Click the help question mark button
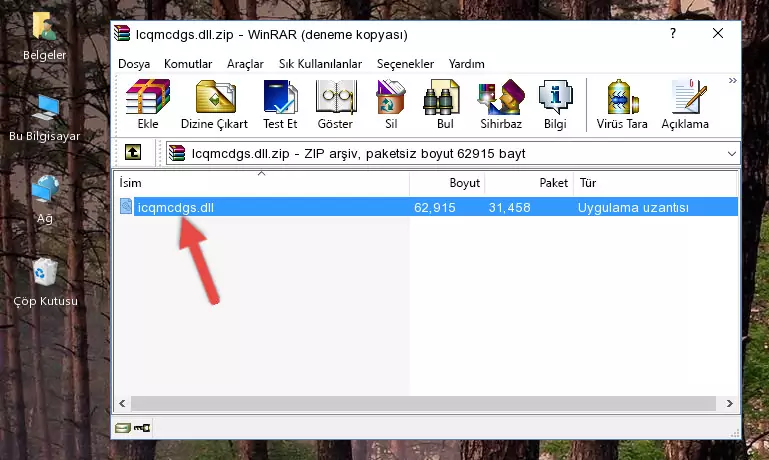Viewport: 769px width, 460px height. [x=673, y=33]
